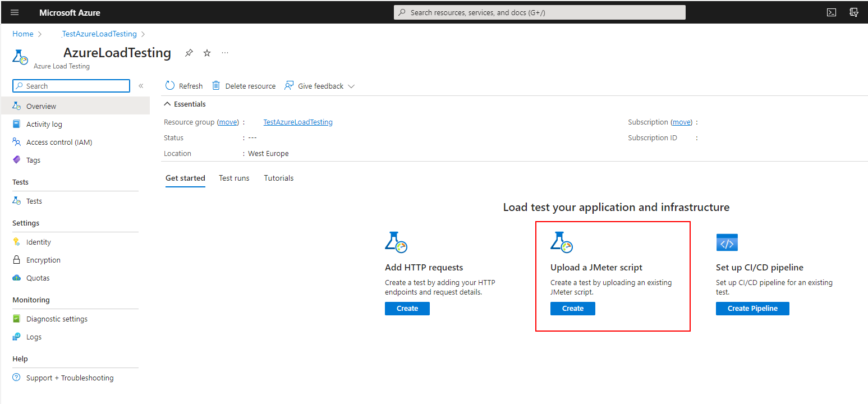Collapse the sidebar with the double chevron
Viewport: 868px width, 404px height.
coord(141,86)
